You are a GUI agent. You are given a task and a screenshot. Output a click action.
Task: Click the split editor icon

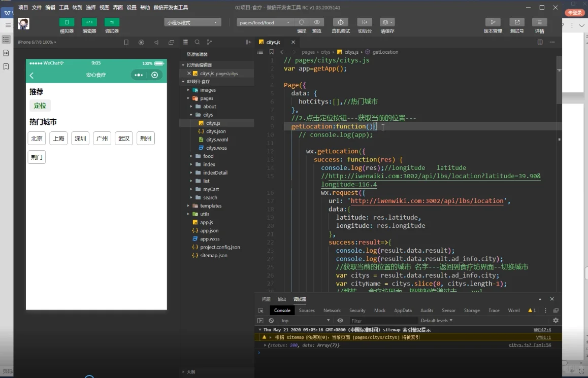[540, 42]
